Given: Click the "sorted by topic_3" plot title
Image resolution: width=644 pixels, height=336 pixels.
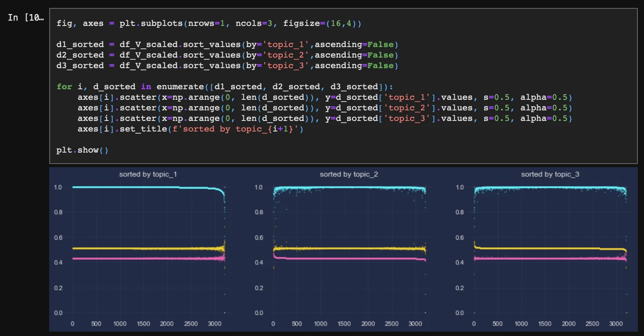Looking at the screenshot, I should (550, 175).
